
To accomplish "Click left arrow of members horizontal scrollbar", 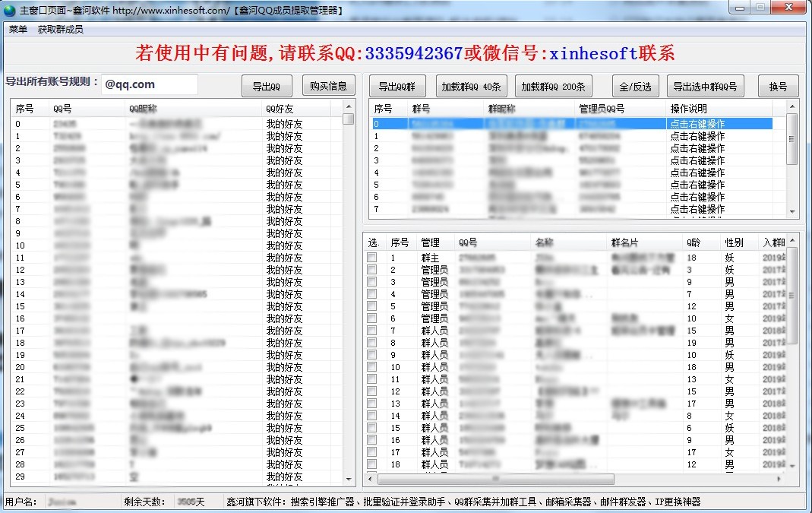I will [x=370, y=479].
